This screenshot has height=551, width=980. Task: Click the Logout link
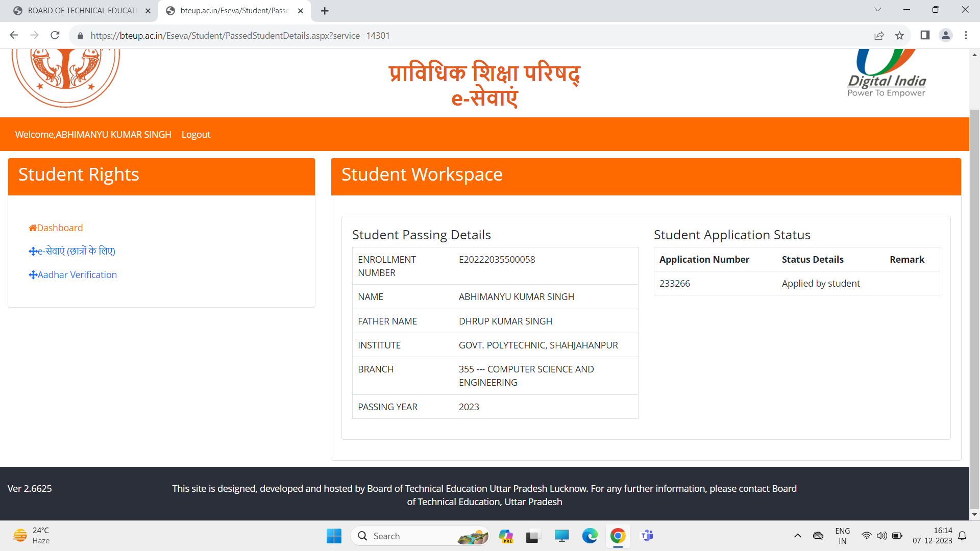point(195,135)
